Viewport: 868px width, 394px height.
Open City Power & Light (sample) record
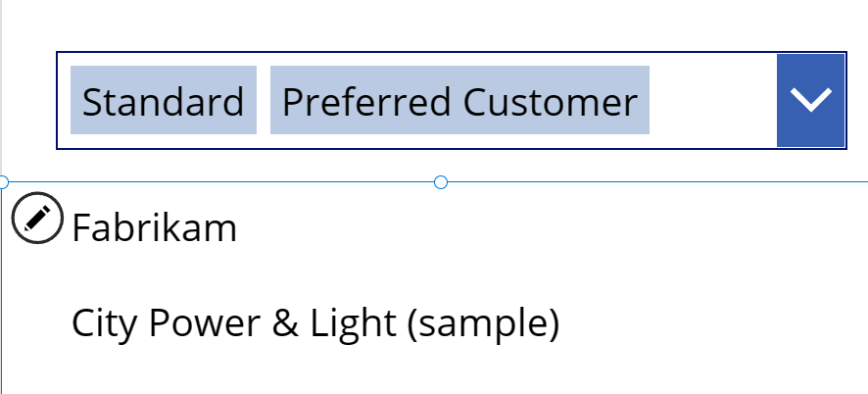coord(315,323)
